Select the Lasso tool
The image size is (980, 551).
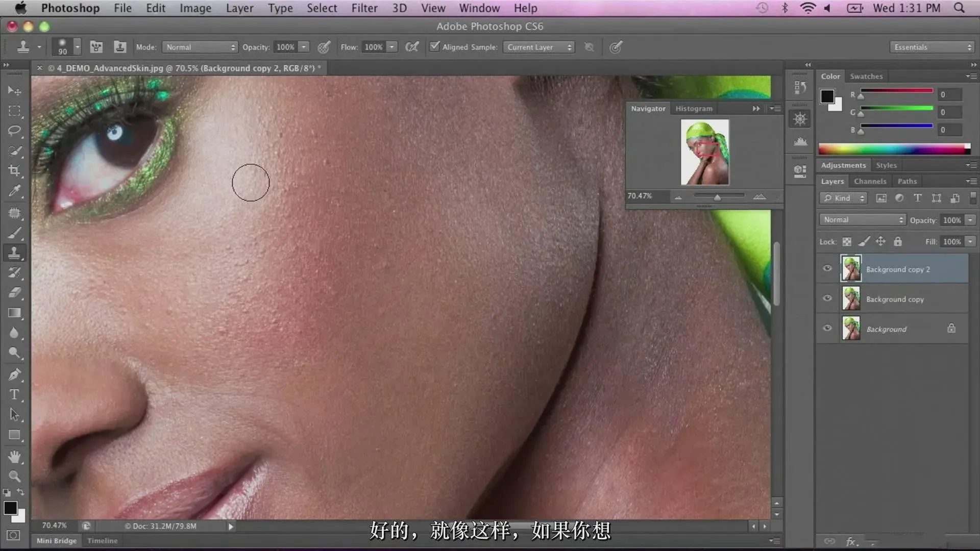(14, 131)
